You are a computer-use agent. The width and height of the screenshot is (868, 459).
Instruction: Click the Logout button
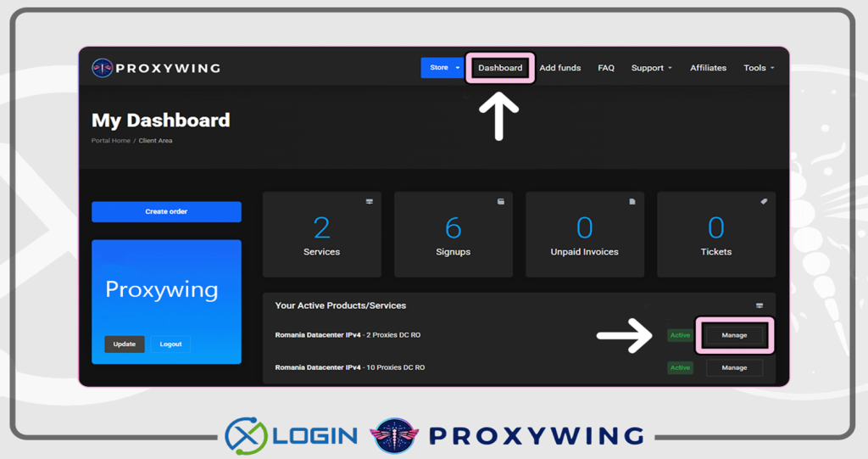click(170, 344)
